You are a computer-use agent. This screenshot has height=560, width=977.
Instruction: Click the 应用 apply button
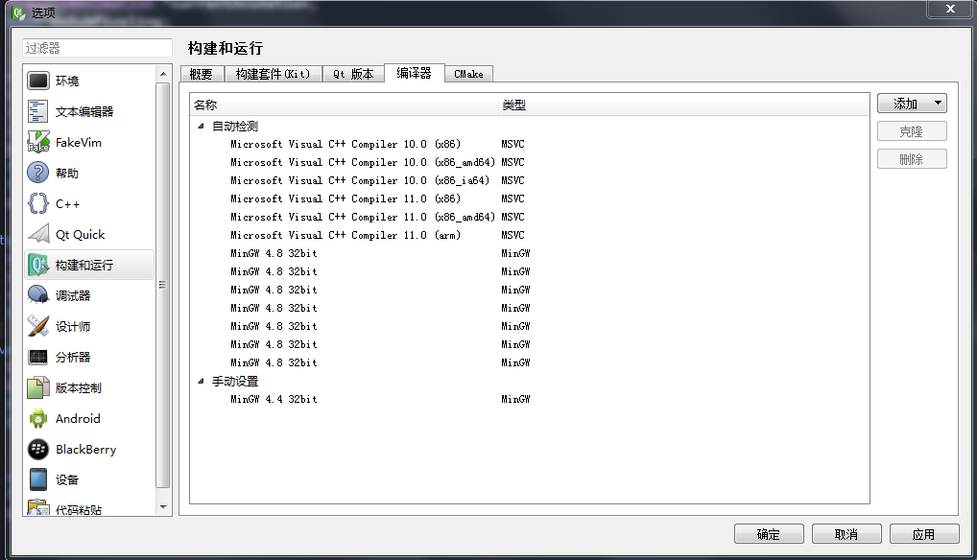[924, 534]
